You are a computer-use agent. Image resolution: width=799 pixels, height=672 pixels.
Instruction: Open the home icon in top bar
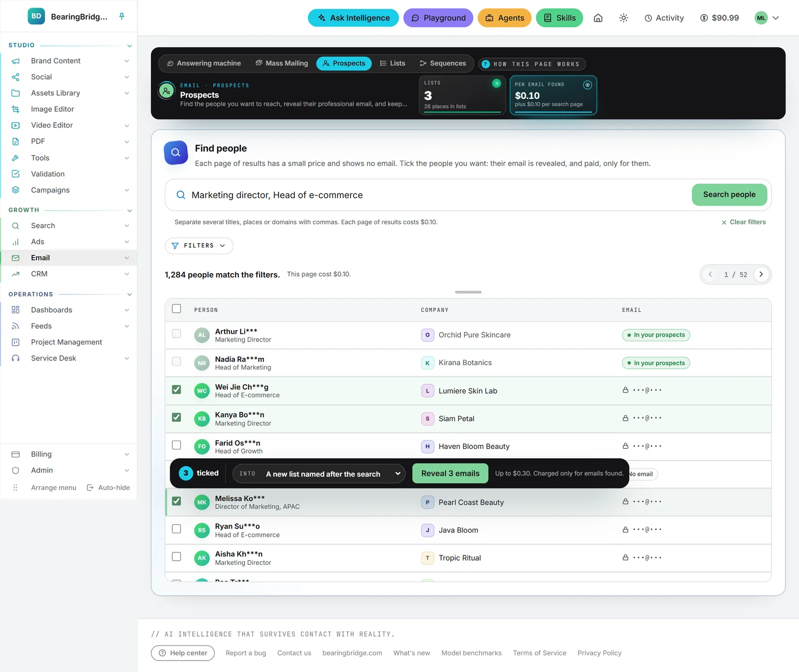tap(598, 18)
